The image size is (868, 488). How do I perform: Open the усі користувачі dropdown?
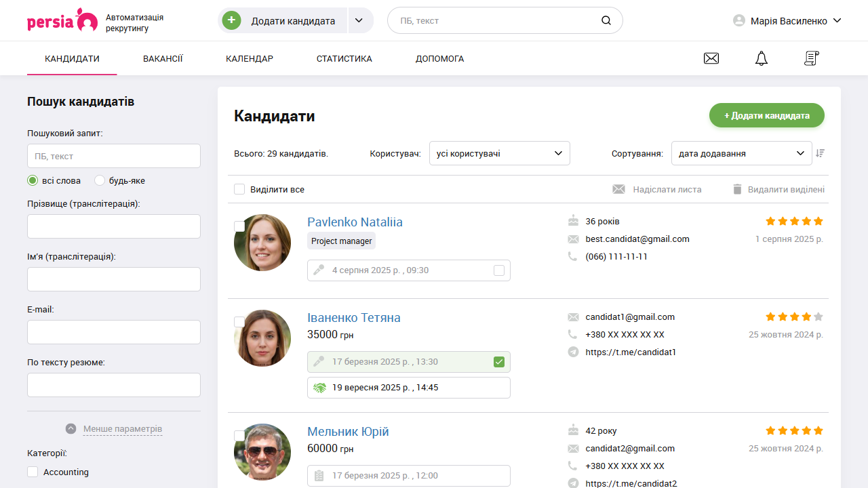(499, 153)
